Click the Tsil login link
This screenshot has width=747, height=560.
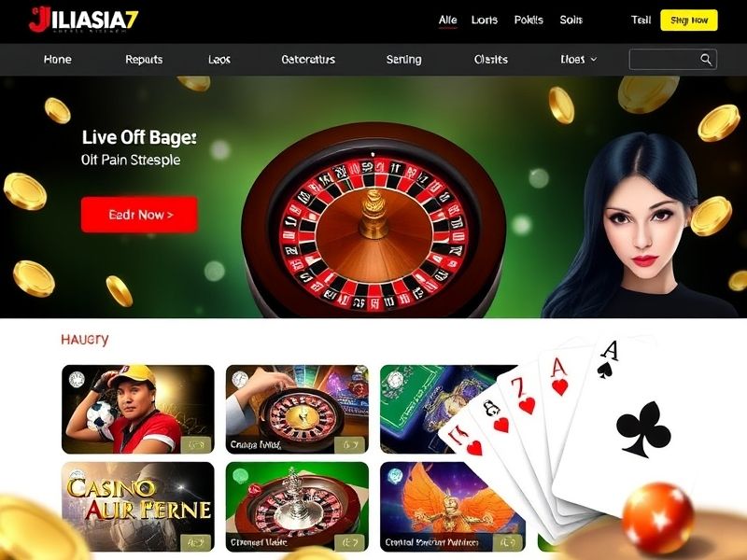click(x=641, y=20)
